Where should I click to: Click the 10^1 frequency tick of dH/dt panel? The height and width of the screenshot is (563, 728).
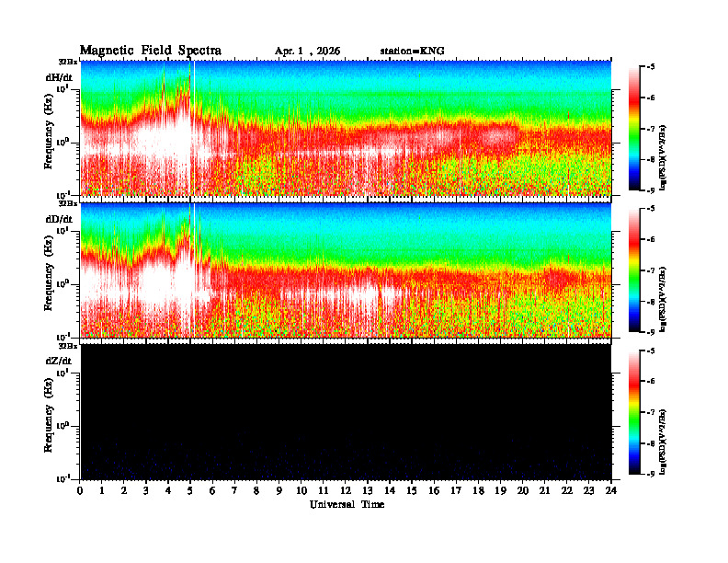click(x=63, y=88)
